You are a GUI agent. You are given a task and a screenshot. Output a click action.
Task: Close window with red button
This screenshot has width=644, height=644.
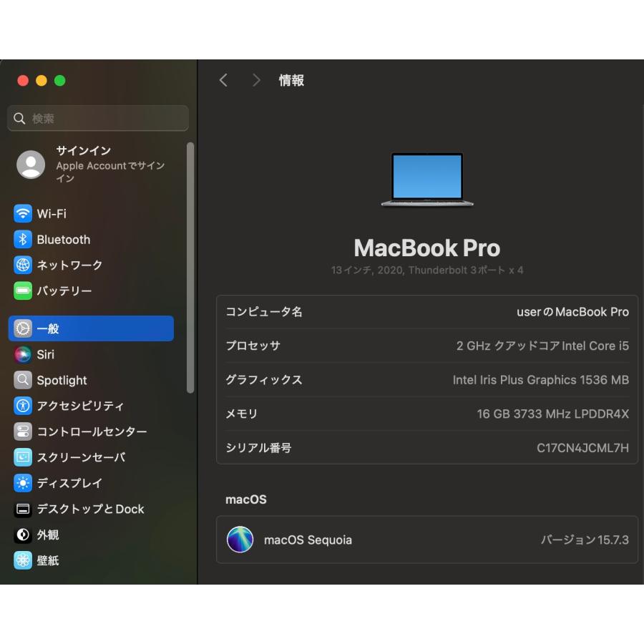pos(23,80)
